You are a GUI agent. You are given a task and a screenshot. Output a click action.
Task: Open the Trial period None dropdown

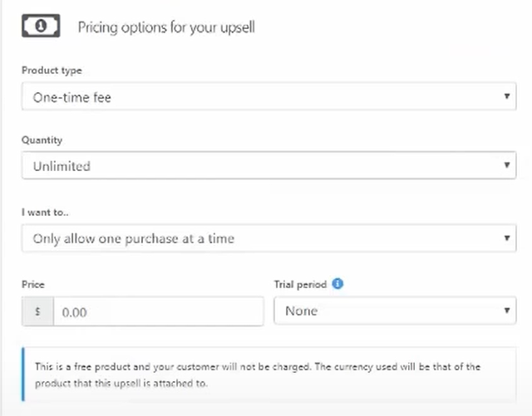396,311
